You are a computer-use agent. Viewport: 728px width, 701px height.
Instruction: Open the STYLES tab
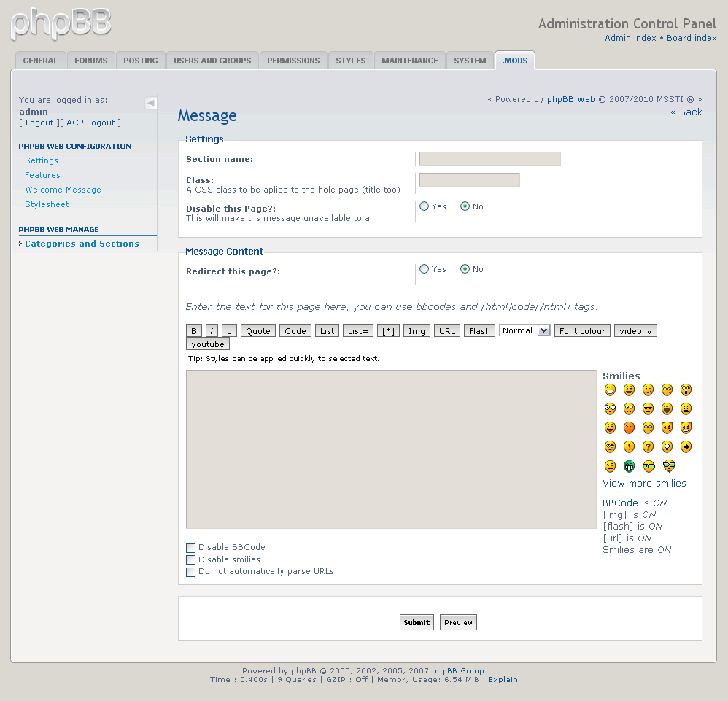click(x=351, y=61)
